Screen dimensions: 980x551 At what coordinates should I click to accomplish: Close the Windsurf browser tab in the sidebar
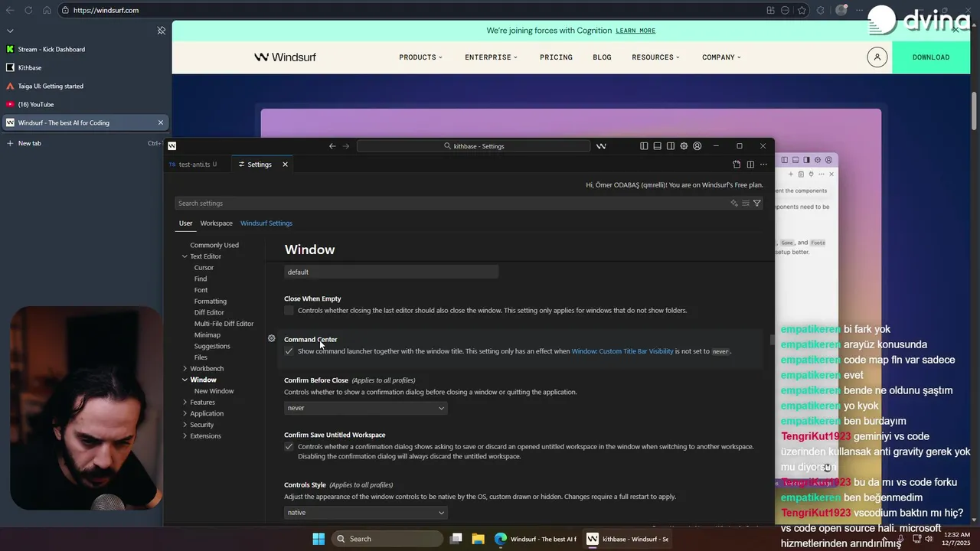161,122
